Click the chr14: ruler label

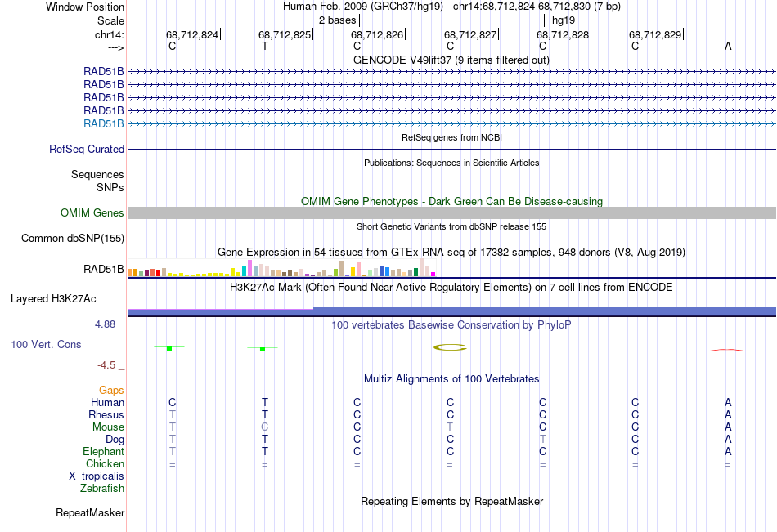(x=110, y=34)
